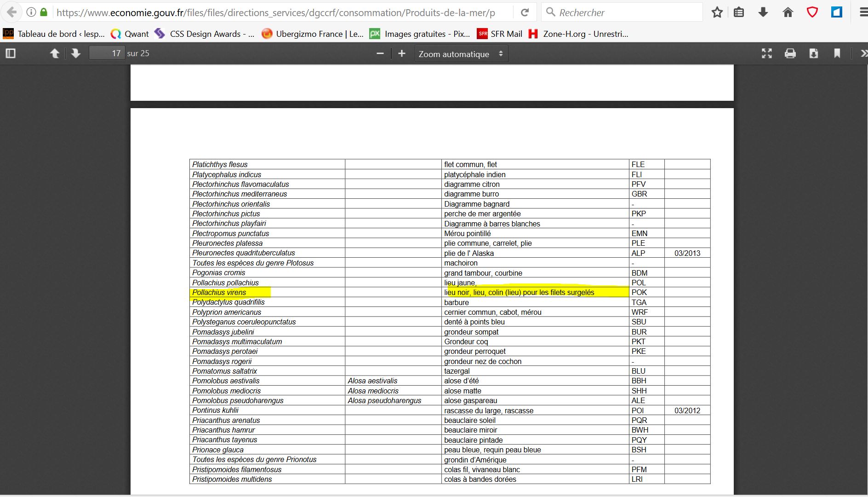Viewport: 868px width, 497px height.
Task: Reload the current page
Action: click(x=525, y=12)
